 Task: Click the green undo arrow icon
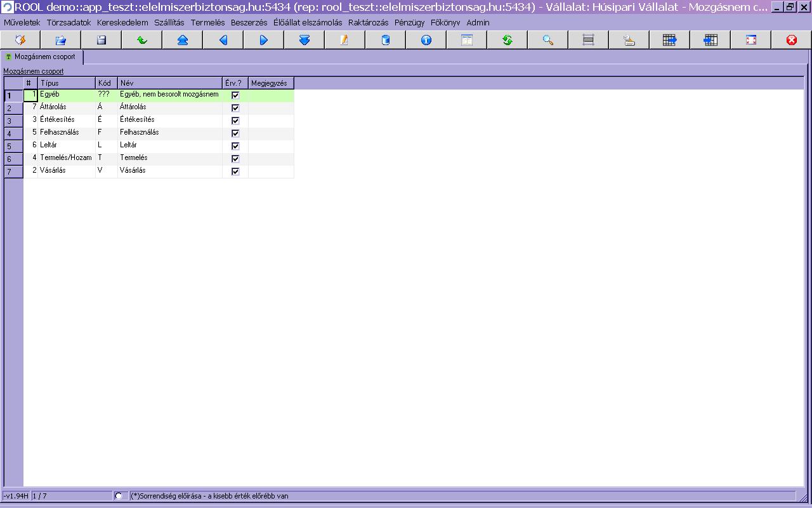click(142, 40)
